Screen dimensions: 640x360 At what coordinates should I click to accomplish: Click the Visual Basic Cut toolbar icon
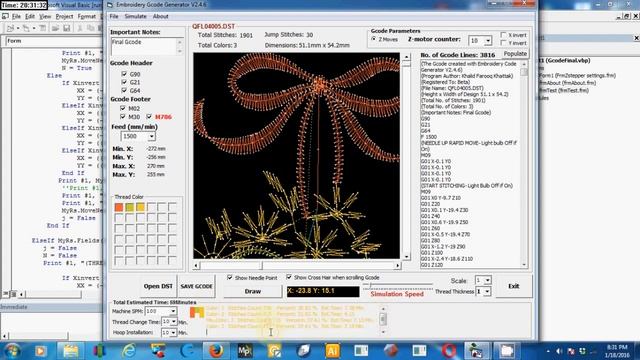coord(80,28)
